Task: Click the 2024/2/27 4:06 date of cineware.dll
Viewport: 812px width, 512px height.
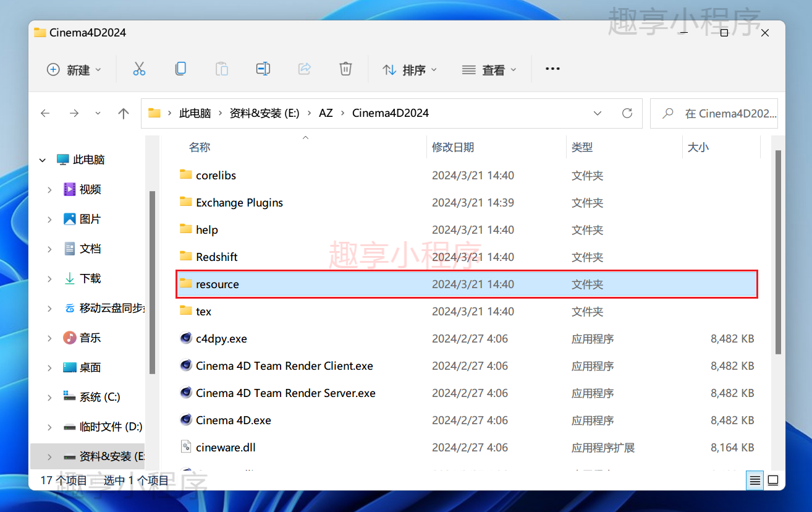Action: point(470,447)
